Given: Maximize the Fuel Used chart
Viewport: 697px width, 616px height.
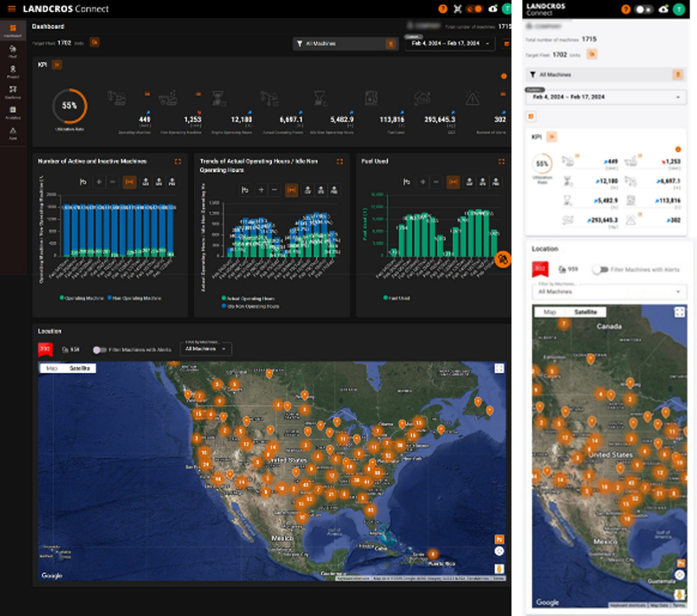Looking at the screenshot, I should 501,161.
